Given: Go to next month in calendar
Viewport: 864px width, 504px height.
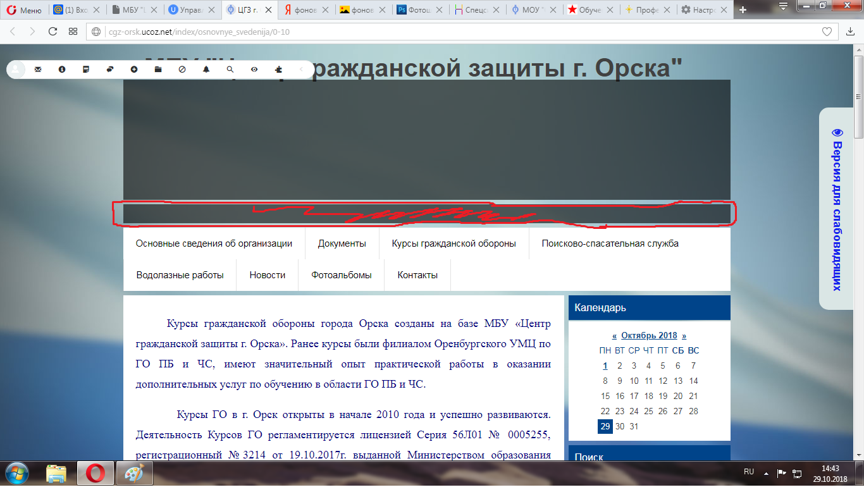Looking at the screenshot, I should (684, 336).
